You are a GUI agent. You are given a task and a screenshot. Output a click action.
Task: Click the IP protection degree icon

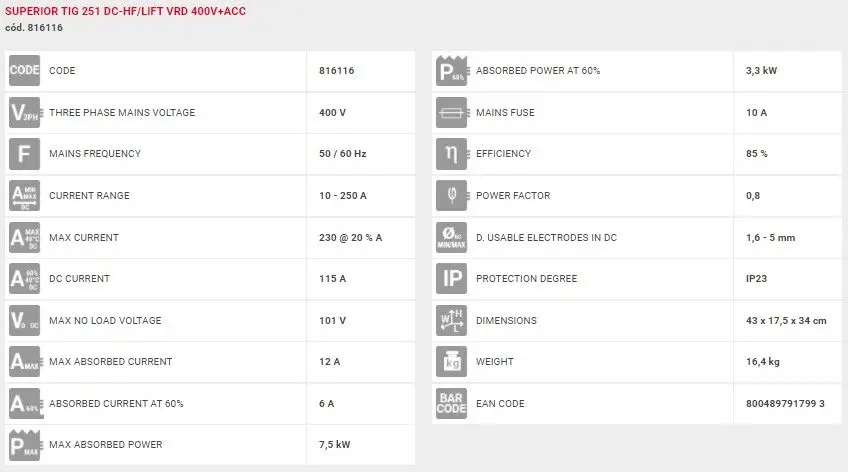[452, 279]
